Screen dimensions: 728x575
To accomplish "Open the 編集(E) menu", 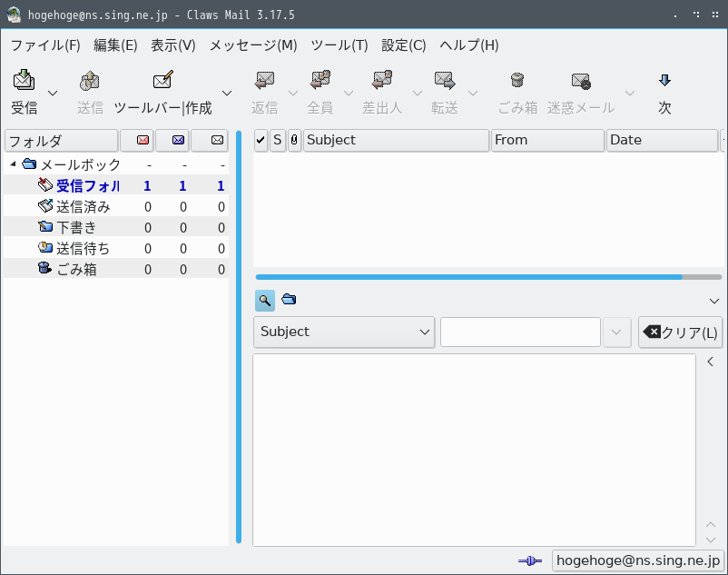I will click(115, 45).
